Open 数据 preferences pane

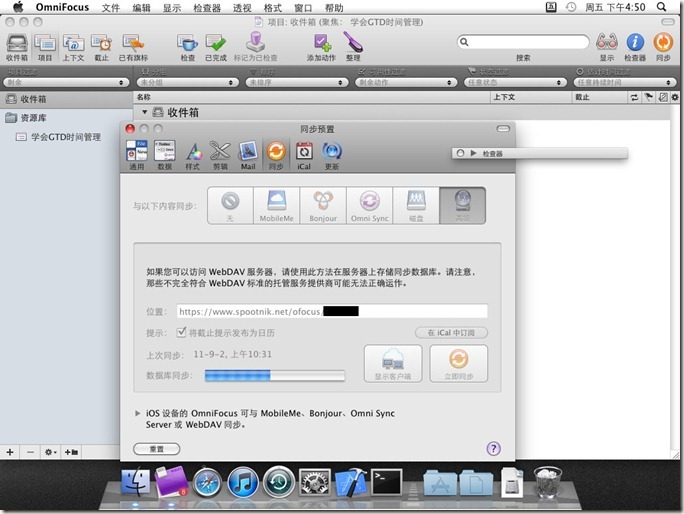point(164,155)
